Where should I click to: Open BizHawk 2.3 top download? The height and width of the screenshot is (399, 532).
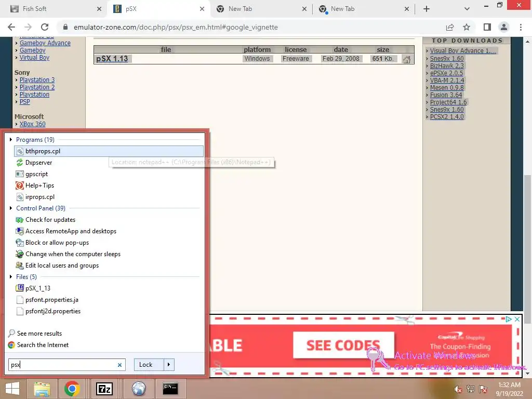point(447,66)
